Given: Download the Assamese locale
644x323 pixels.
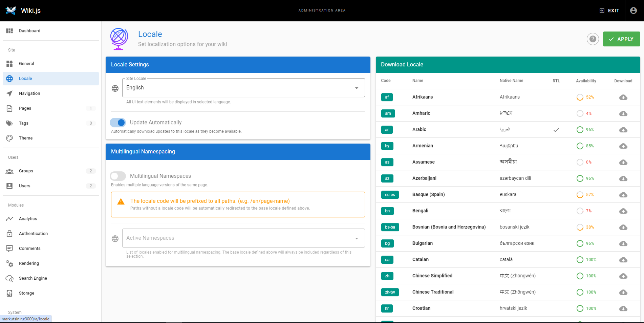Looking at the screenshot, I should pos(623,162).
